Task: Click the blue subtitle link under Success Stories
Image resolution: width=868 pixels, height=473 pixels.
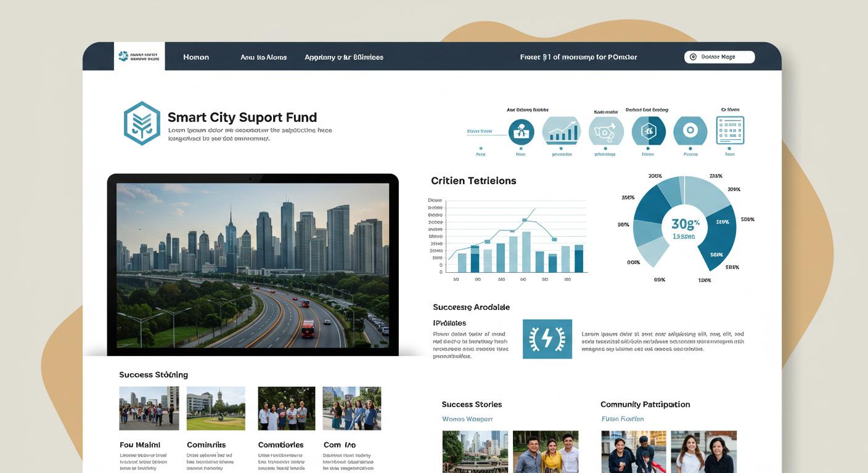Action: (x=467, y=419)
